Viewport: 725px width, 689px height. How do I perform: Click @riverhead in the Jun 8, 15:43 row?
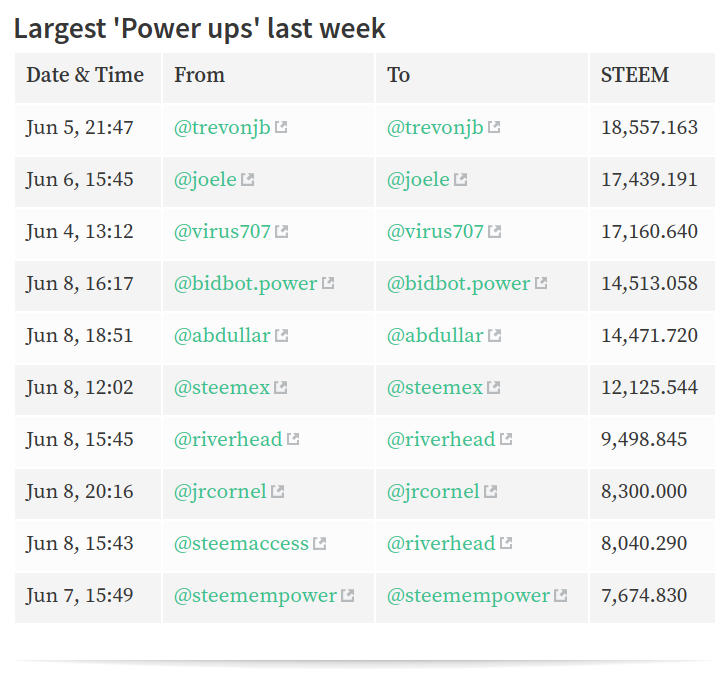point(441,543)
